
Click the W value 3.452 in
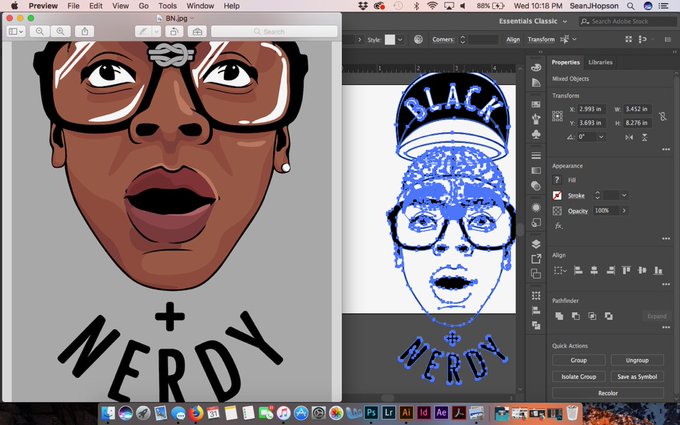point(637,109)
